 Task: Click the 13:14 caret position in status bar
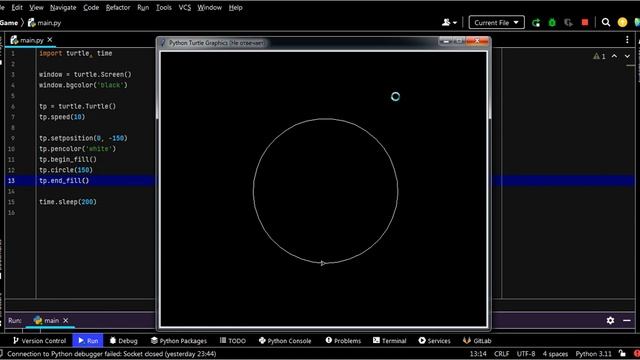[x=478, y=354]
